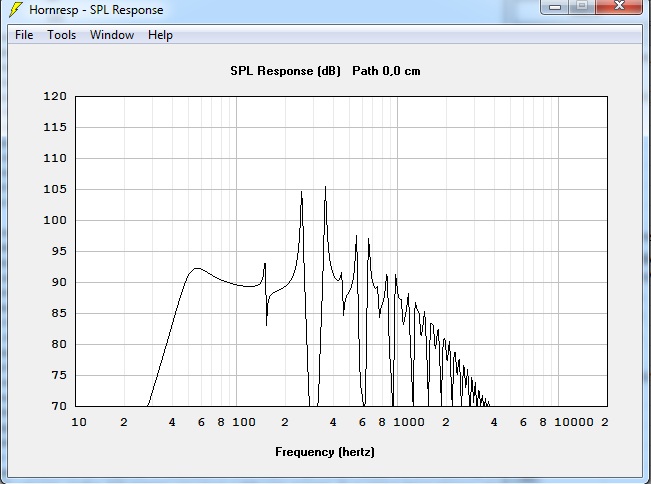
Task: Click the 1000 Hz x-axis label
Action: coord(409,423)
